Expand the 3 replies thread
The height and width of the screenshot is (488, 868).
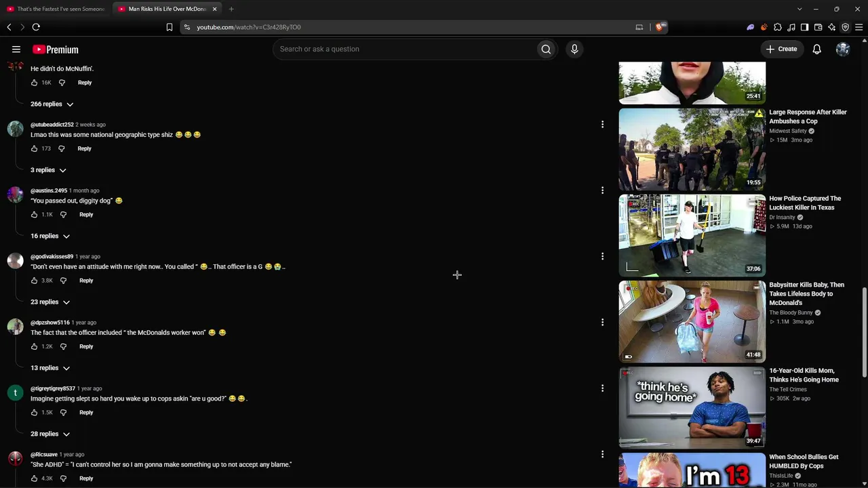[48, 170]
